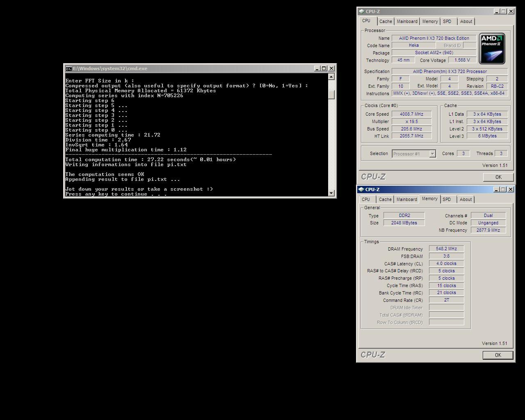Click Cycle Time (tRAS) value 15 clocks
The height and width of the screenshot is (420, 525).
pos(446,285)
